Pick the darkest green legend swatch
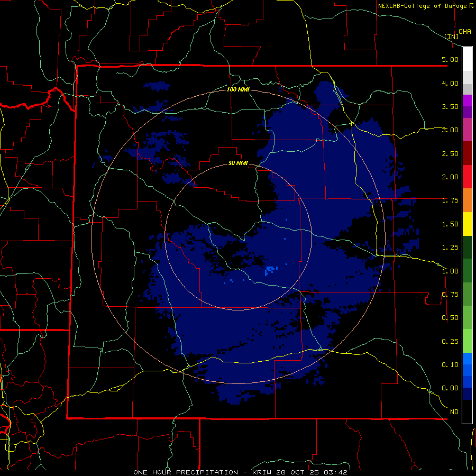The height and width of the screenshot is (476, 476). coord(467,247)
